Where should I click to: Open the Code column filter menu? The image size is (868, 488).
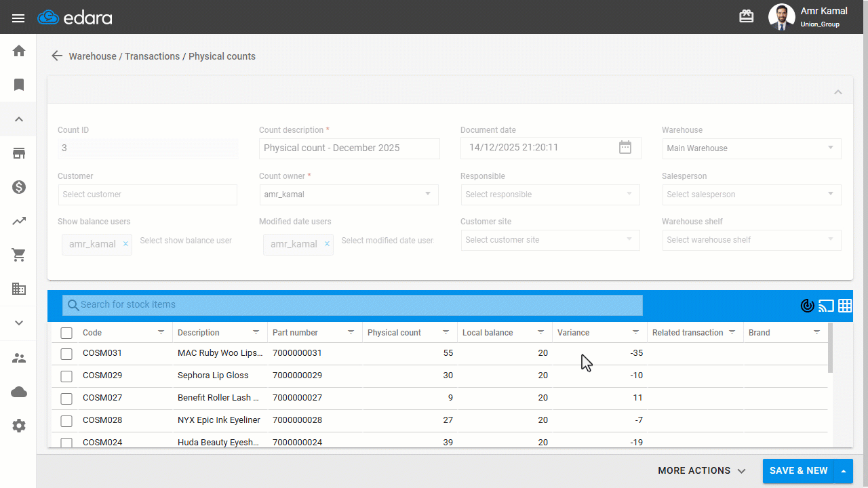tap(161, 332)
